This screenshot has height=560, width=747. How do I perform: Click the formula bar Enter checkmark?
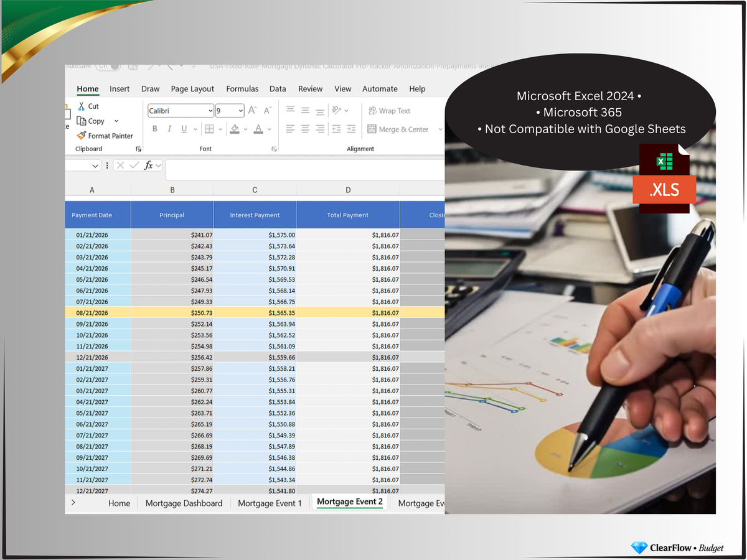click(x=134, y=166)
